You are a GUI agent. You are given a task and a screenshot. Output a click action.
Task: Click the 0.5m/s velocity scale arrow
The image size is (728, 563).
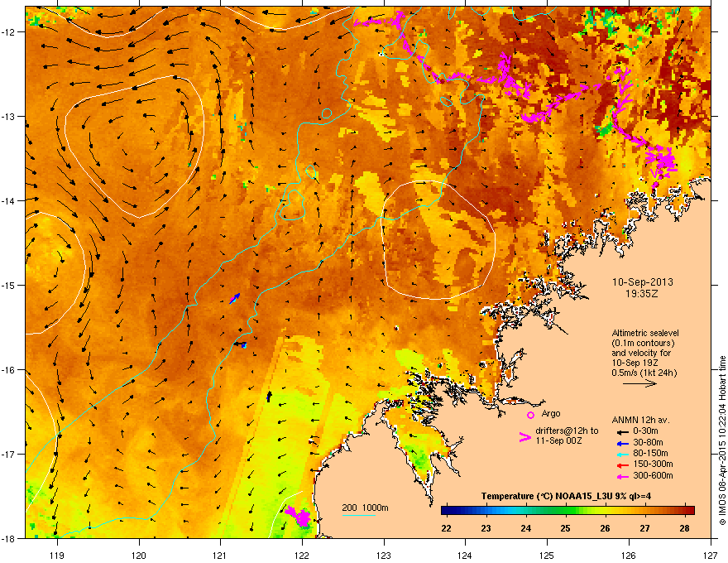(x=639, y=383)
